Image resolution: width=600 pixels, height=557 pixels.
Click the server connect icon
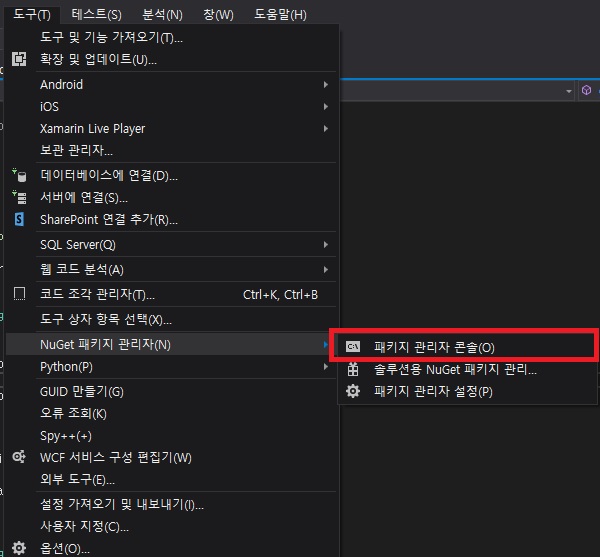(19, 197)
